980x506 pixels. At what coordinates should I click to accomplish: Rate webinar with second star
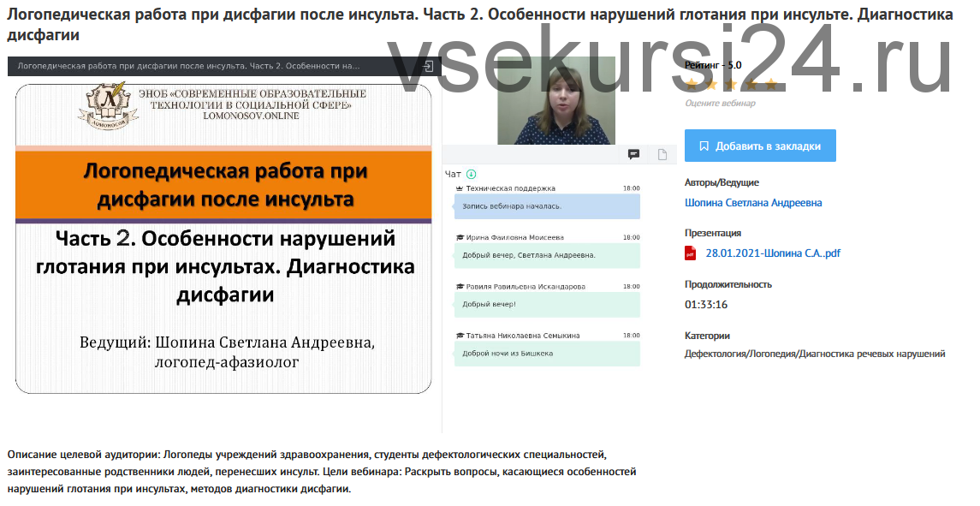click(712, 85)
